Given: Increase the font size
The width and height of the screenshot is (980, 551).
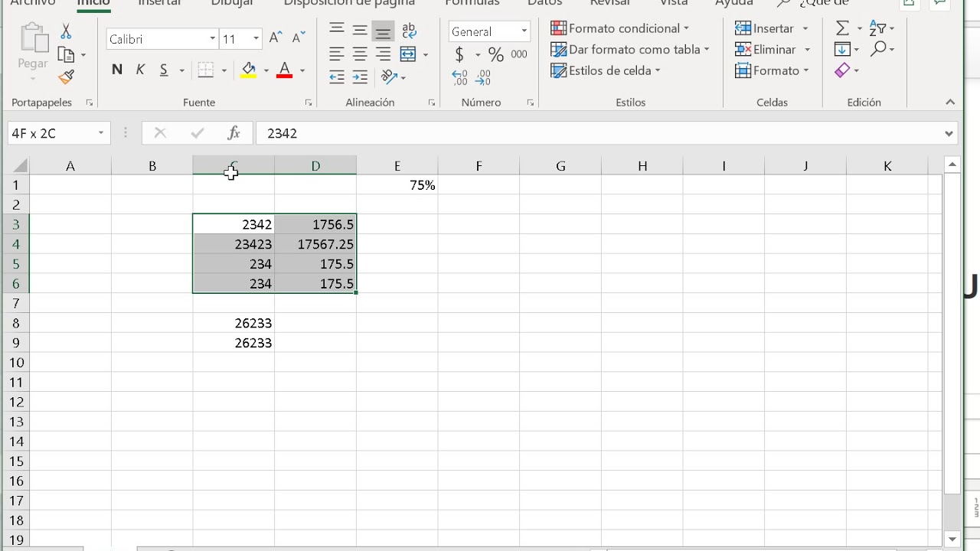Looking at the screenshot, I should point(276,38).
